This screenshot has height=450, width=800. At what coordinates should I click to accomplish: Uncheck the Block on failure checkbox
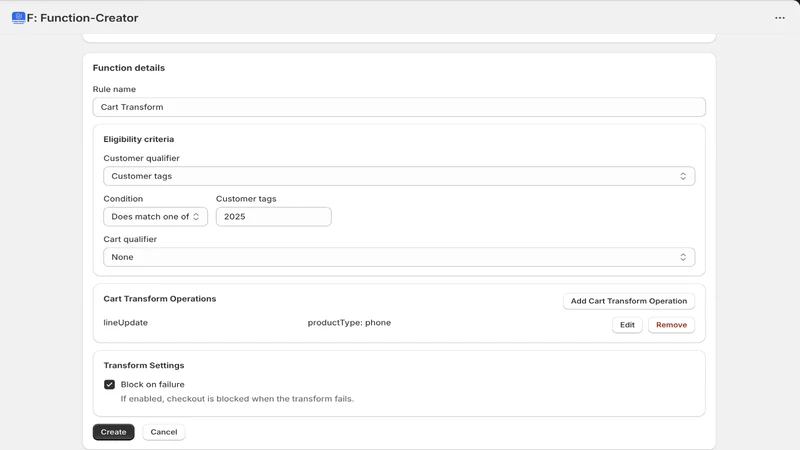(x=109, y=385)
